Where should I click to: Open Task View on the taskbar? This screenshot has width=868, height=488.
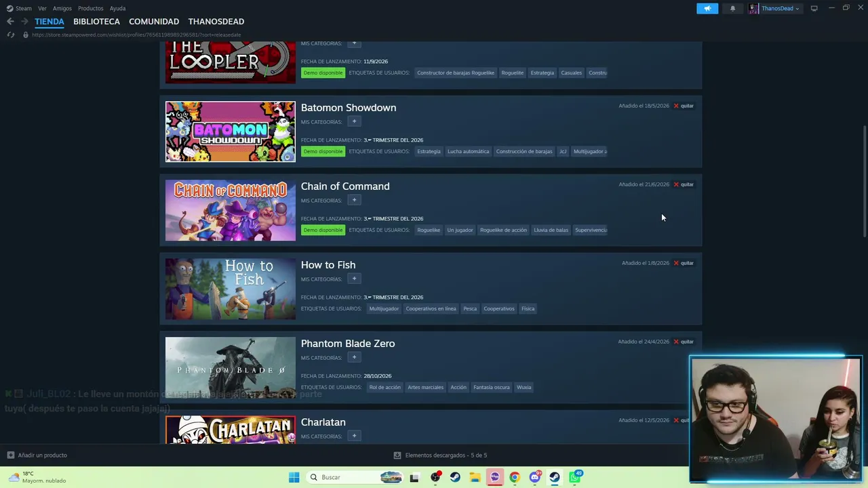[414, 477]
